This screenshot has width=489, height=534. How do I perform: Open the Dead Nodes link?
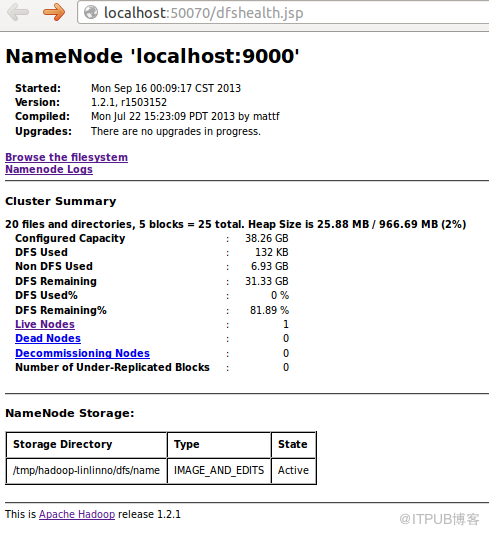(48, 338)
